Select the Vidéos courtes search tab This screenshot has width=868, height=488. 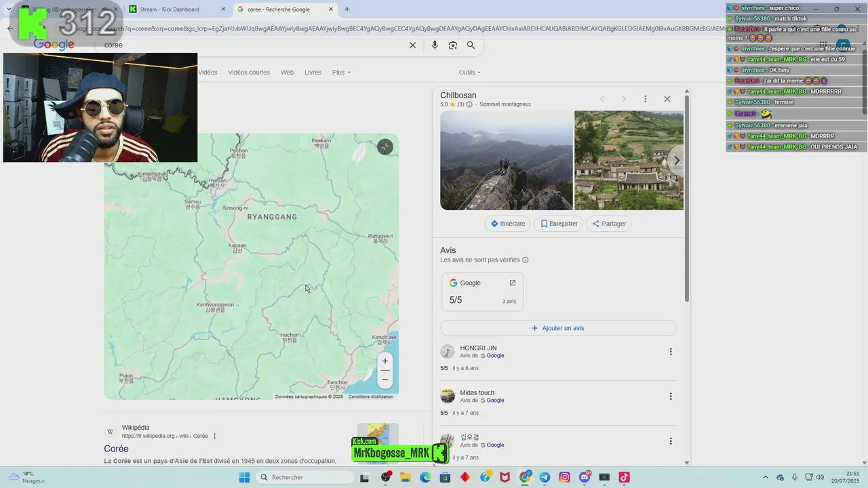click(249, 73)
